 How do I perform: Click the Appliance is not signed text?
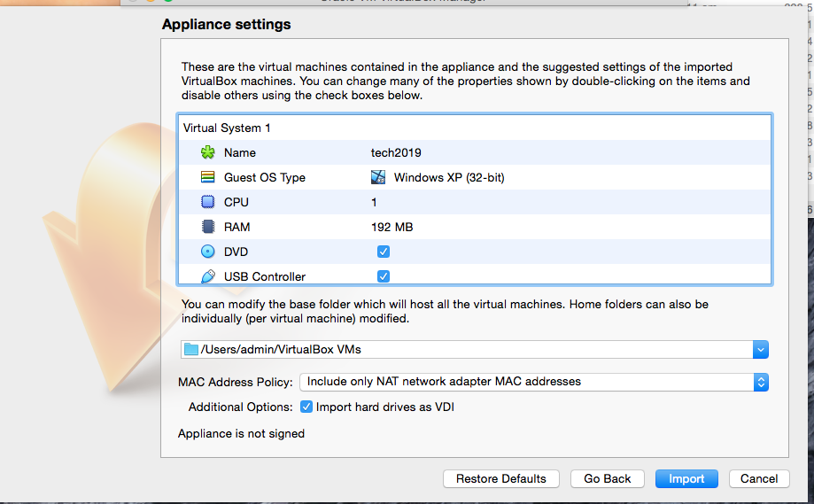(x=242, y=433)
